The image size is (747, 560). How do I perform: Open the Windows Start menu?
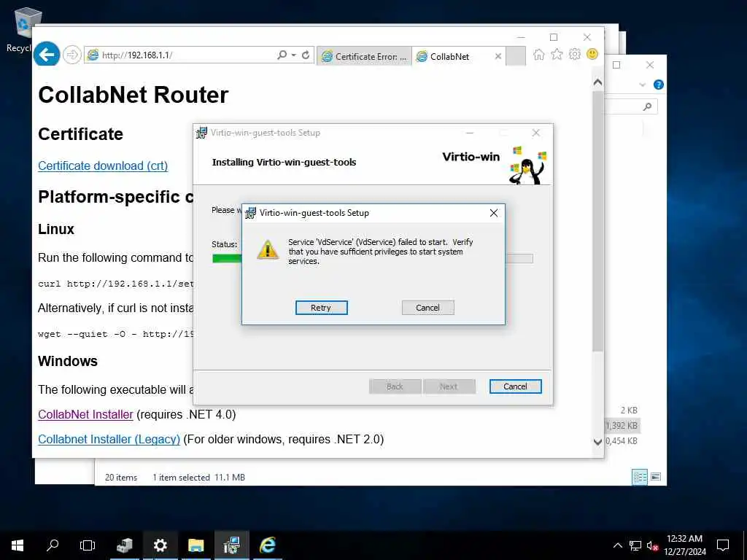tap(18, 545)
